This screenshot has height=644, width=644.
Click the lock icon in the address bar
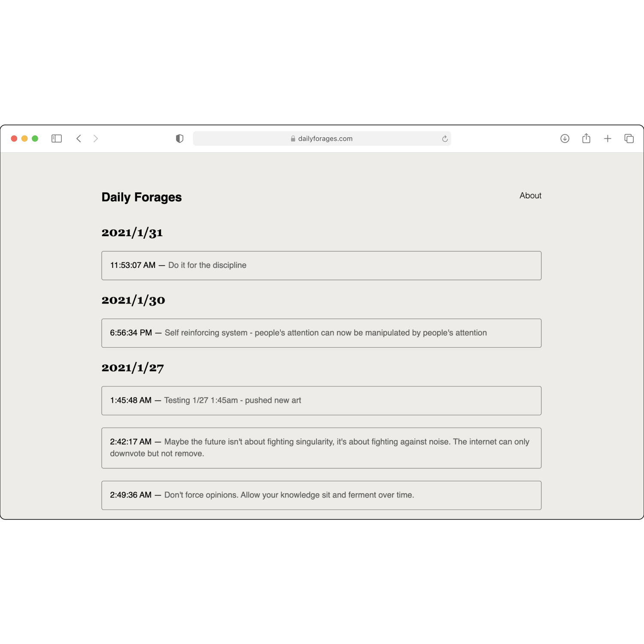293,139
